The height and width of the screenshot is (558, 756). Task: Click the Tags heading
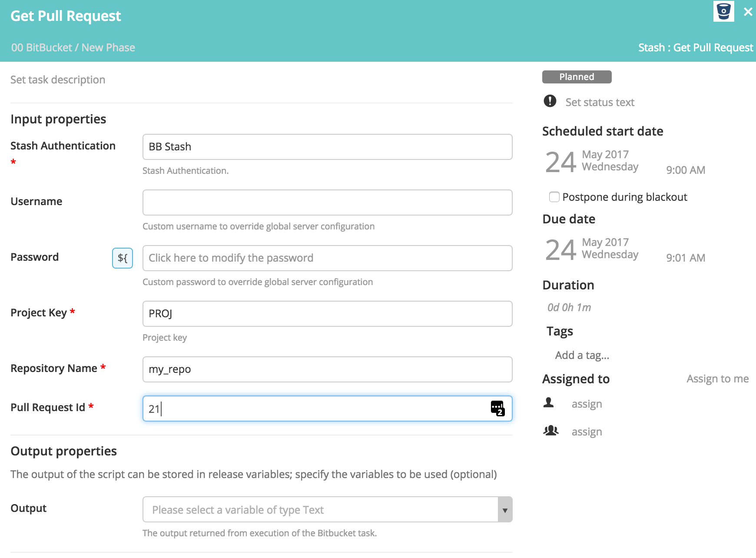560,331
